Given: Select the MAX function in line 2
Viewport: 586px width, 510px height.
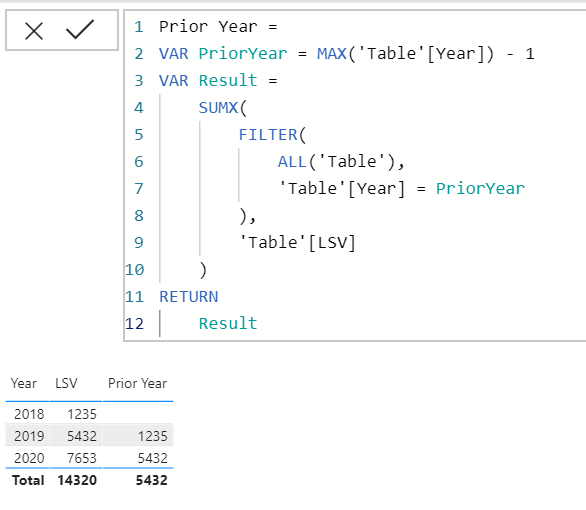Looking at the screenshot, I should (331, 54).
